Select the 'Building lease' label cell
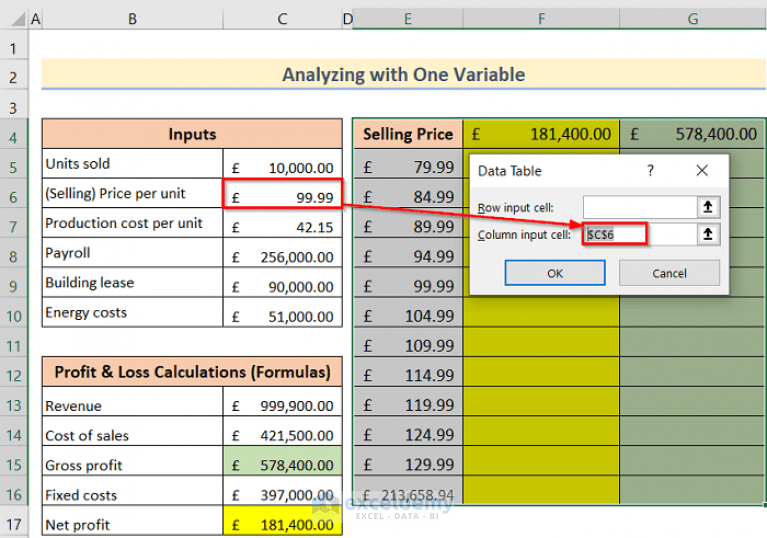767x538 pixels. (x=133, y=283)
